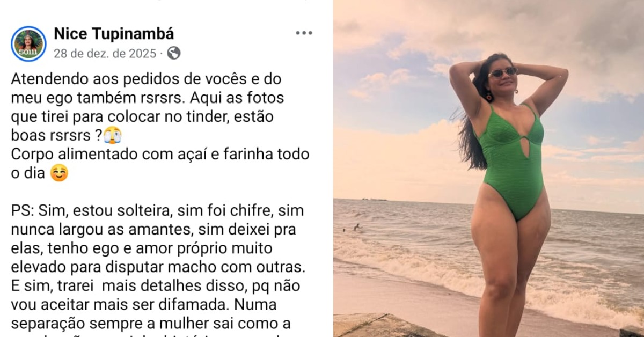
Task: Click the line 'nunca largou as amantes'
Action: click(x=153, y=230)
